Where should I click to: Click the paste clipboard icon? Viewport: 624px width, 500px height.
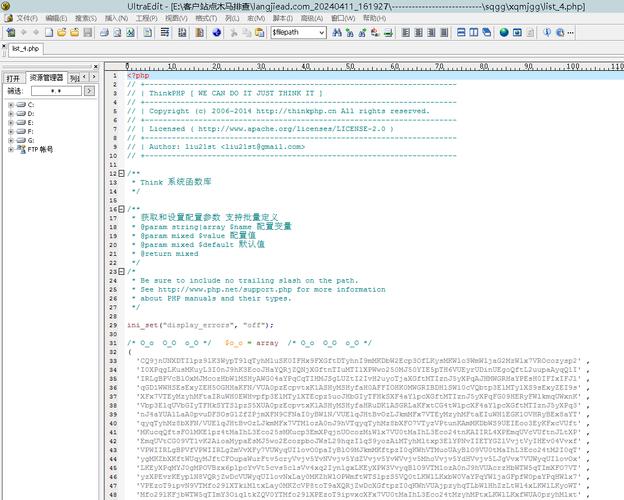pyautogui.click(x=260, y=33)
